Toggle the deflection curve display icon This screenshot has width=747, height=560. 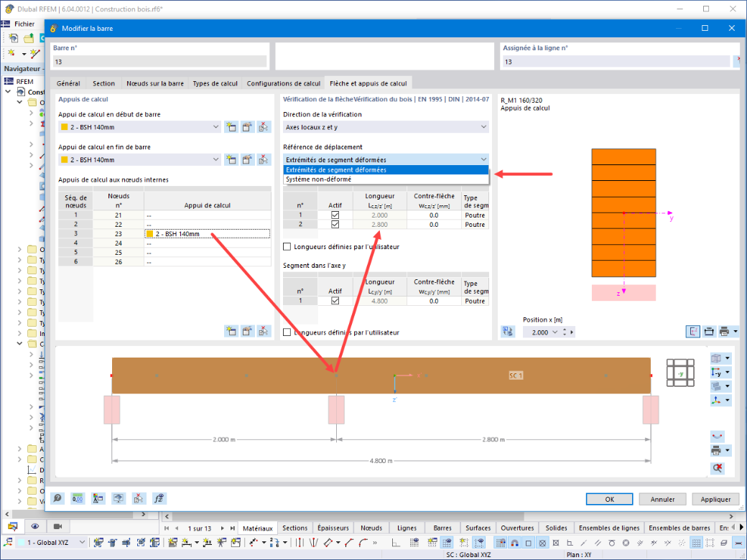718,436
